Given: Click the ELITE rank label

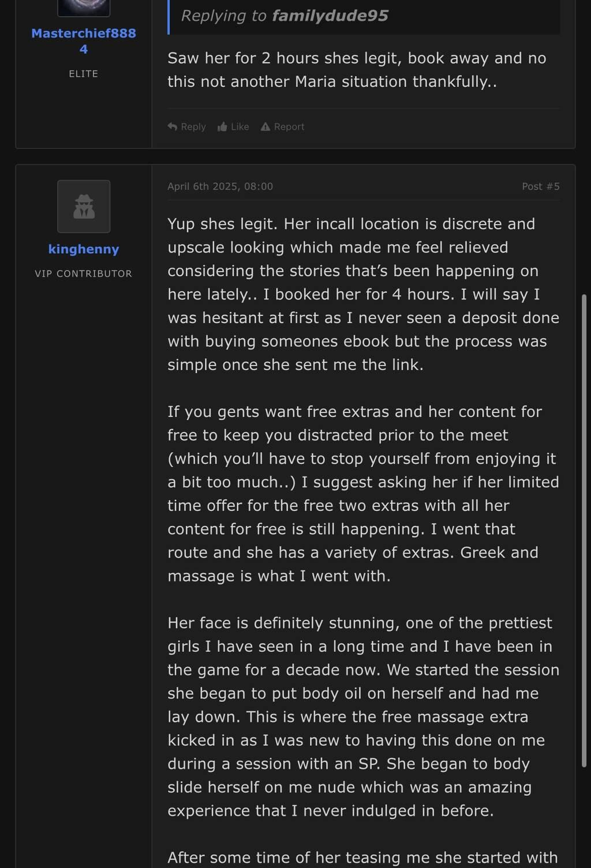Looking at the screenshot, I should (84, 74).
